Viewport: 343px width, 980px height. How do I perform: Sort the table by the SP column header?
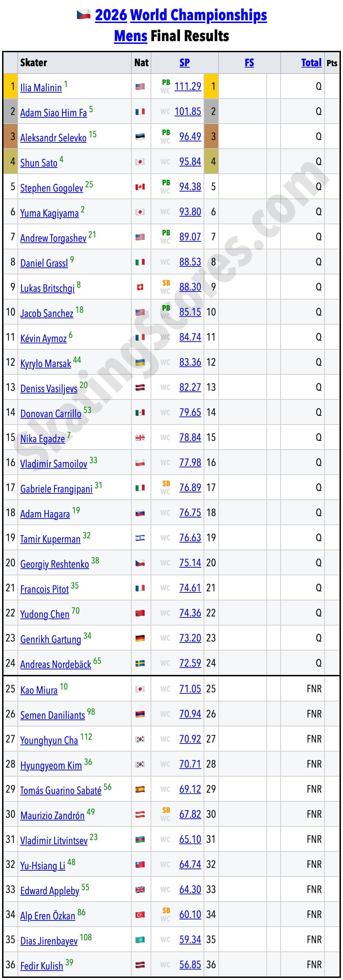(185, 63)
